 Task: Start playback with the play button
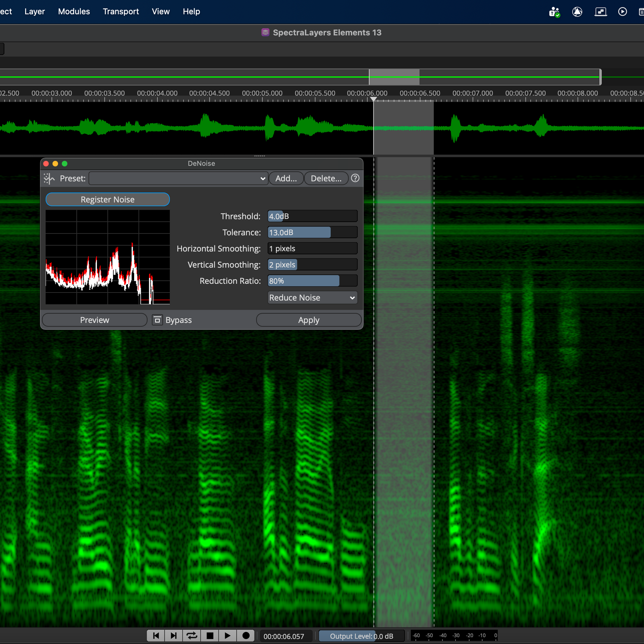(228, 636)
